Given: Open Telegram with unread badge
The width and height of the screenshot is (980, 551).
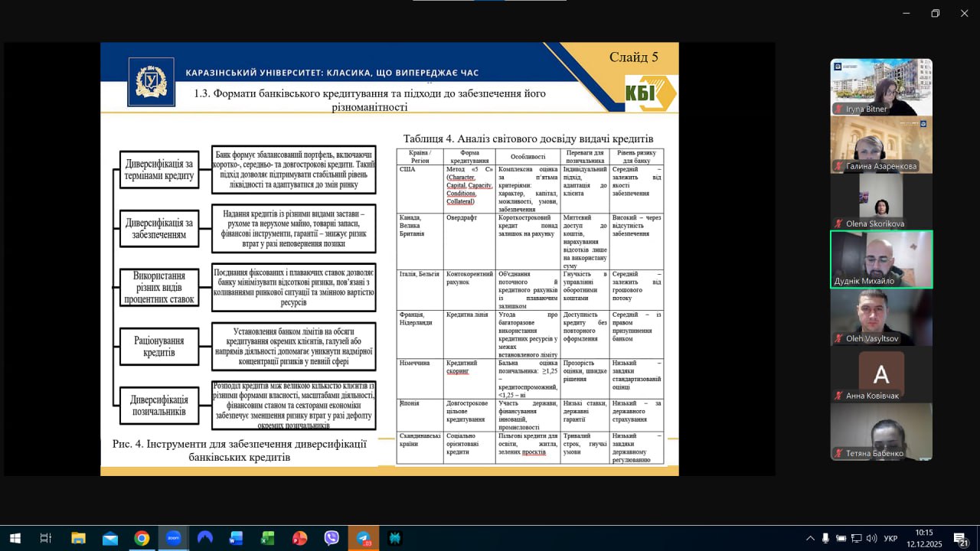Looking at the screenshot, I should [x=363, y=538].
